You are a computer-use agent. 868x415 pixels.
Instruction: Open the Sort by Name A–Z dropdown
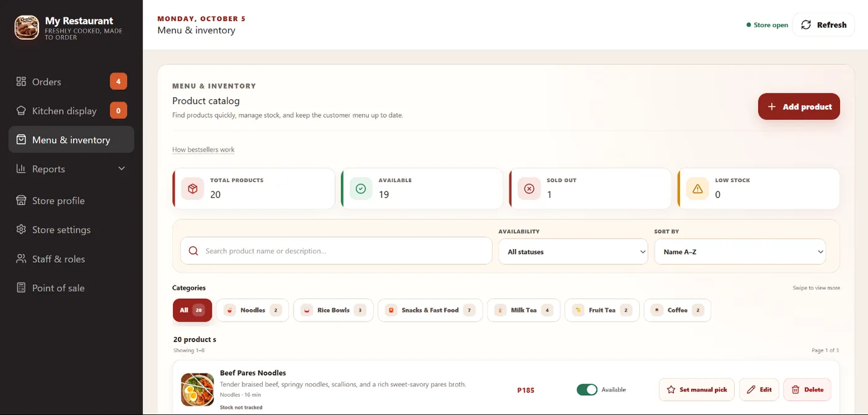point(740,251)
